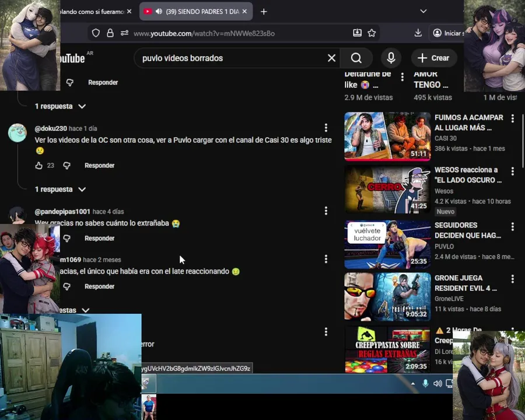The image size is (525, 420).
Task: Dislike the 'late reaccionando' comment
Action: pyautogui.click(x=66, y=286)
